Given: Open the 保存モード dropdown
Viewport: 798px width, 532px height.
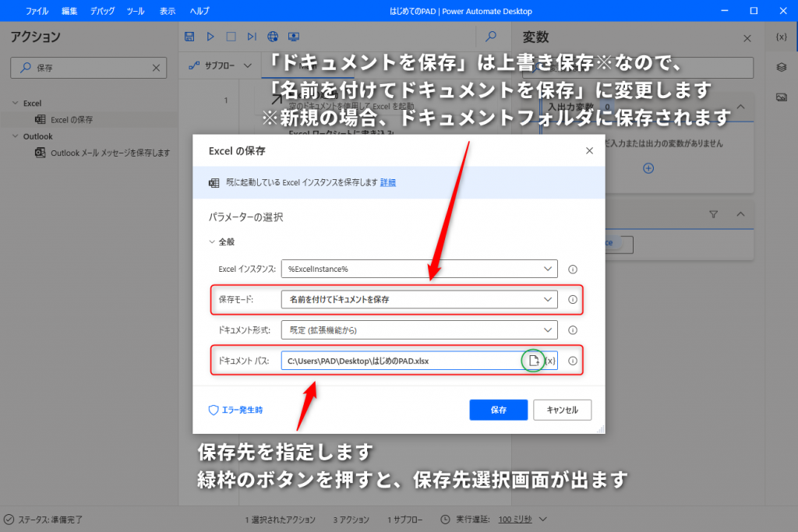Looking at the screenshot, I should click(419, 299).
